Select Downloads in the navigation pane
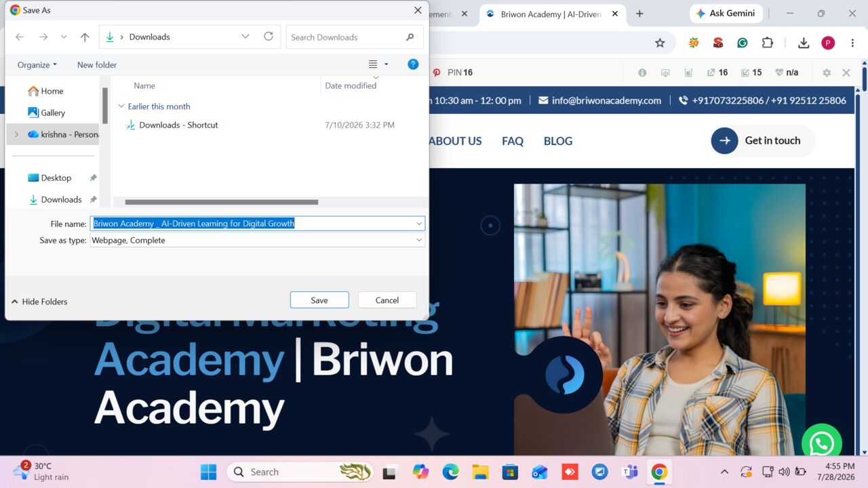This screenshot has height=488, width=868. [55, 199]
